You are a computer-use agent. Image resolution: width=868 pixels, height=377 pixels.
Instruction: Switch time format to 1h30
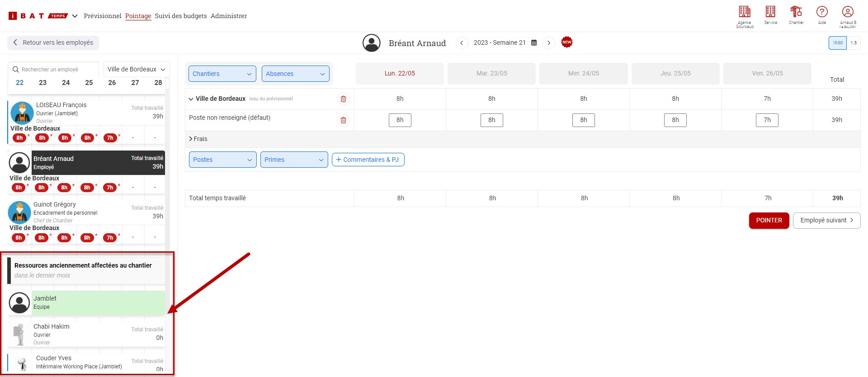pyautogui.click(x=837, y=43)
